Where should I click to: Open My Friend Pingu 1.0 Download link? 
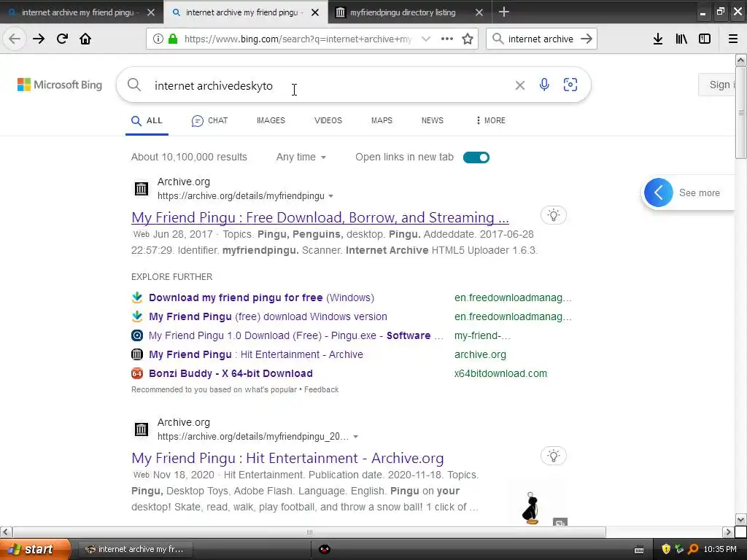[x=296, y=335]
